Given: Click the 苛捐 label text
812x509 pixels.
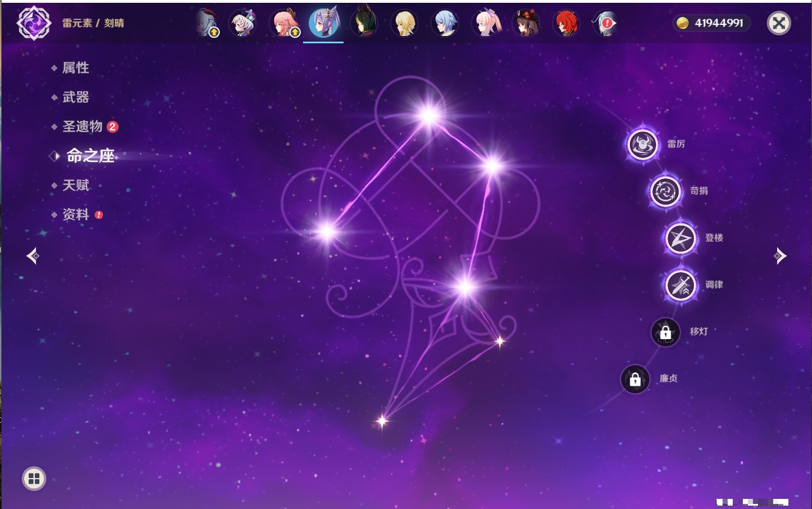Looking at the screenshot, I should [x=699, y=191].
